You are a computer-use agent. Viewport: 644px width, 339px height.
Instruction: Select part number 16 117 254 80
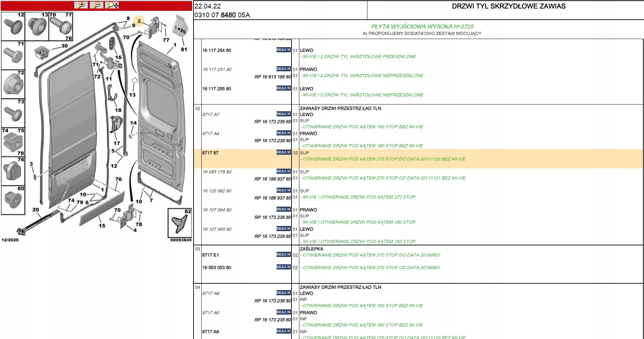[x=217, y=51]
